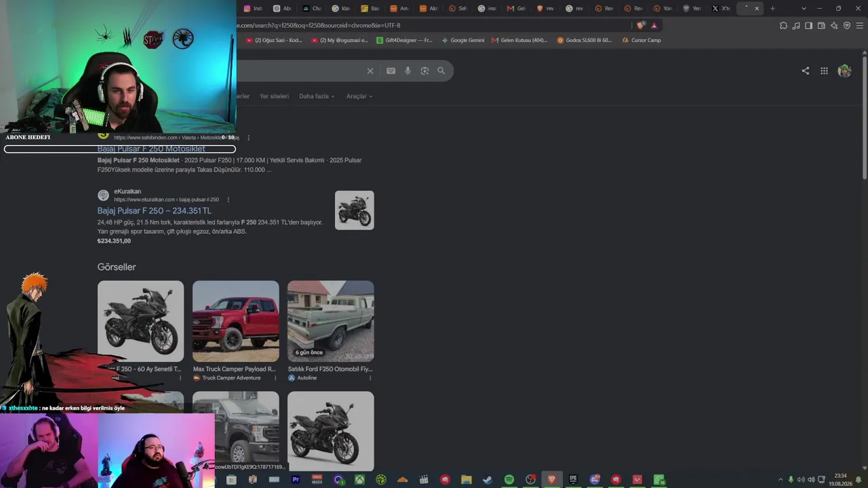
Task: Open the on-screen keyboard input tool
Action: coord(391,70)
